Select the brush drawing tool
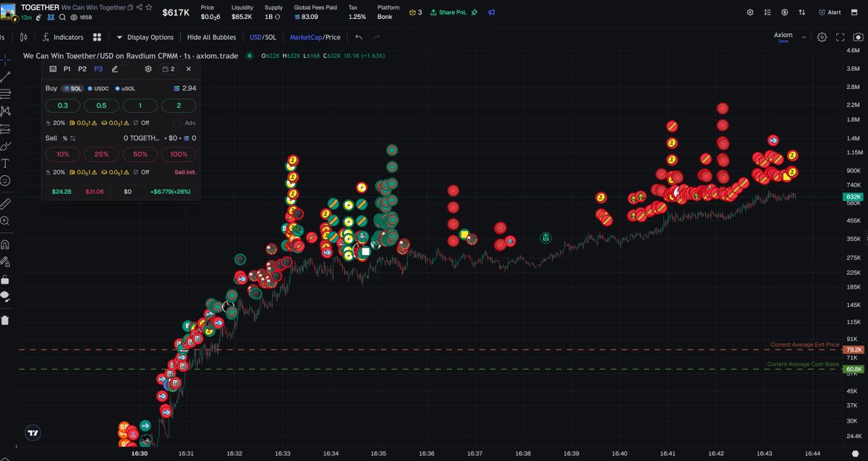 [x=6, y=146]
